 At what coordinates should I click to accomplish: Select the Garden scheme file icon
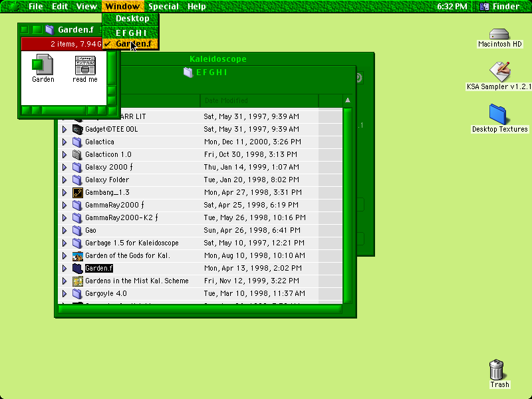click(x=43, y=65)
